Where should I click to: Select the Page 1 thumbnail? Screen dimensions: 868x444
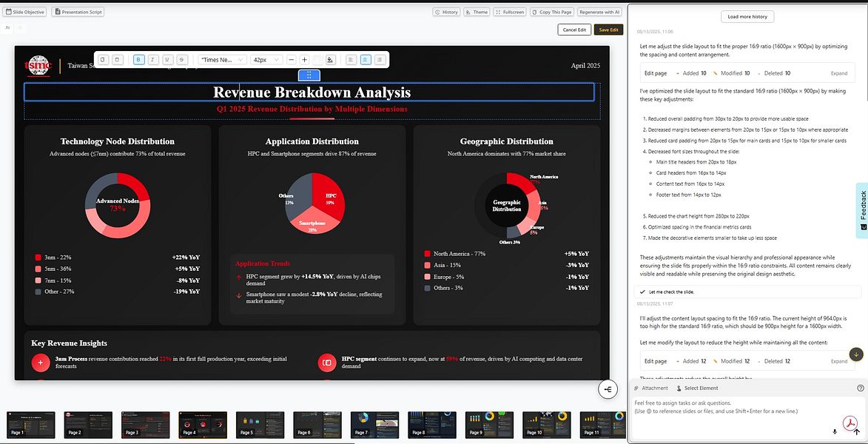[31, 425]
